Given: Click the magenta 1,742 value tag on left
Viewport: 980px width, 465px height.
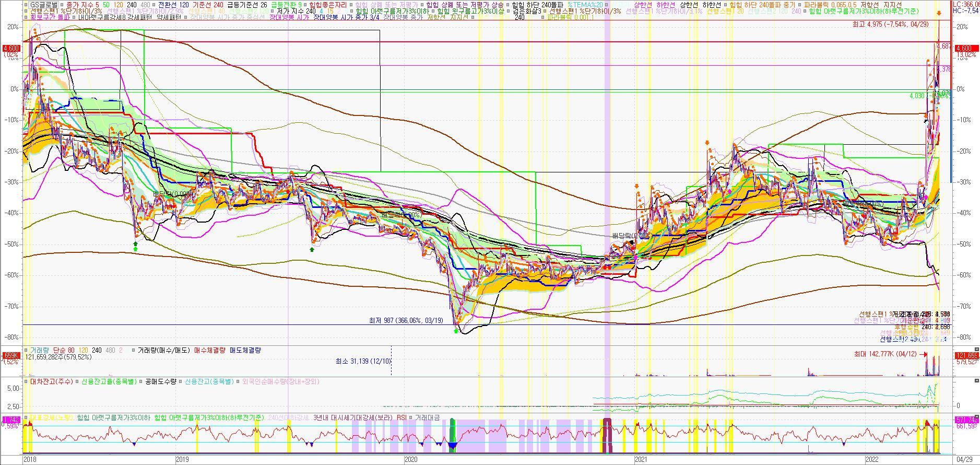Looking at the screenshot, I should [11, 420].
